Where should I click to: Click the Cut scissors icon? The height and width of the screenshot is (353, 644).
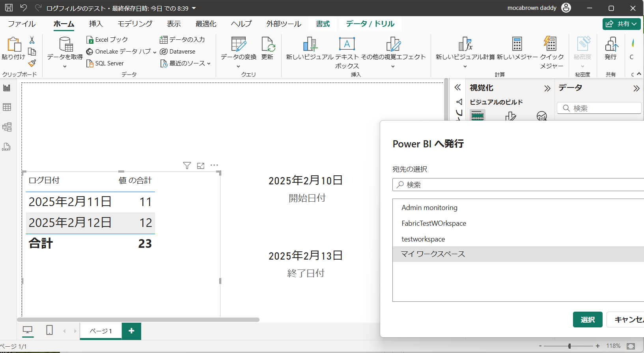[x=32, y=40]
